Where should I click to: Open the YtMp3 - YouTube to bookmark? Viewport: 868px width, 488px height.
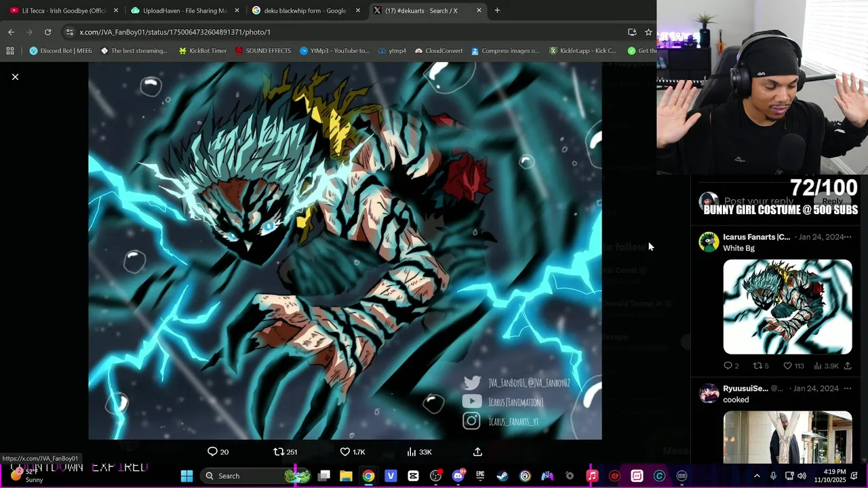click(x=334, y=51)
